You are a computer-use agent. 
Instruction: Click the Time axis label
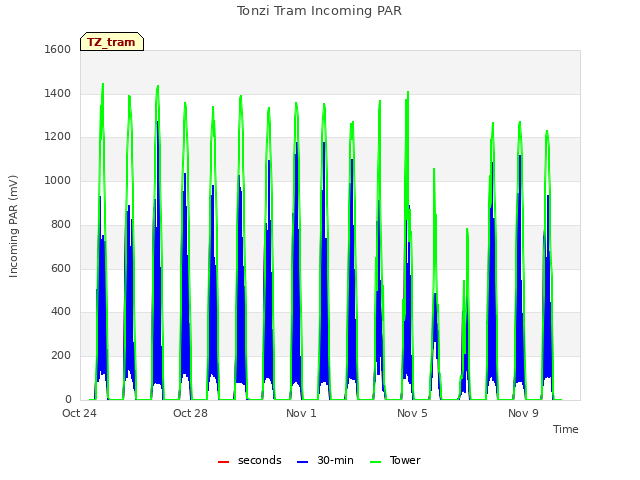565,429
